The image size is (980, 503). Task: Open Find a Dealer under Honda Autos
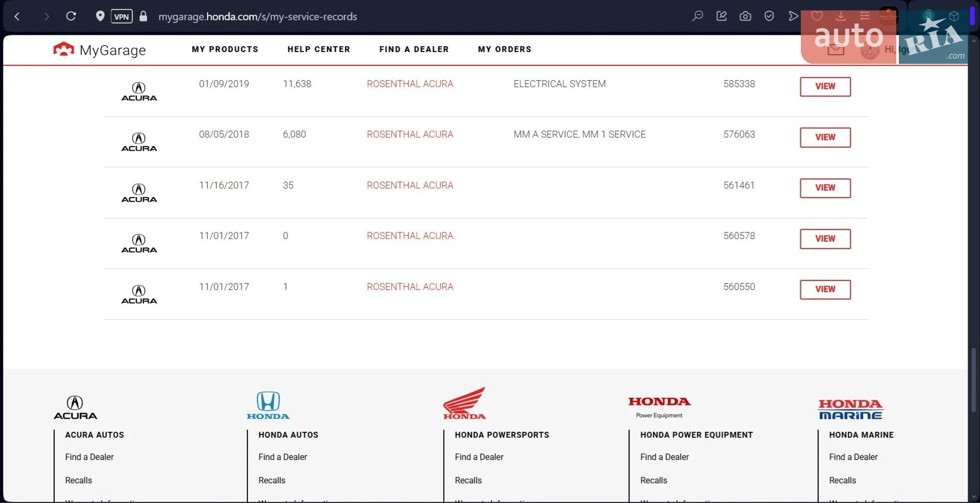283,457
